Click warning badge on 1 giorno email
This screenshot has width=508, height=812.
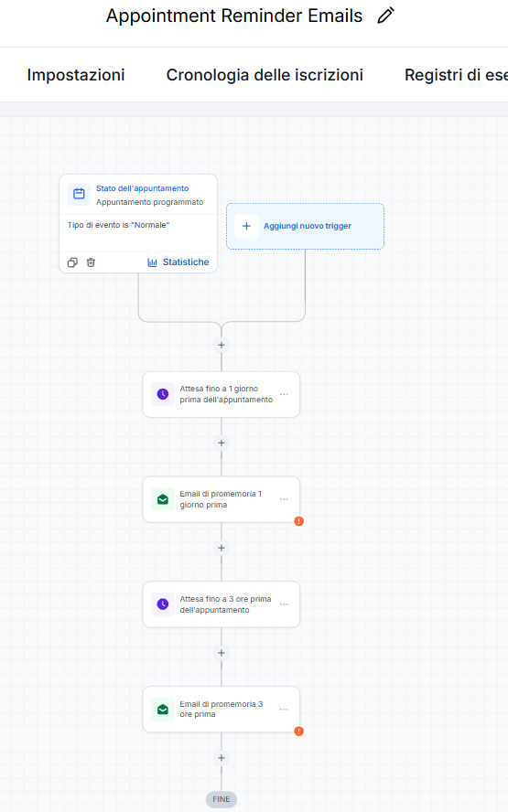(299, 521)
